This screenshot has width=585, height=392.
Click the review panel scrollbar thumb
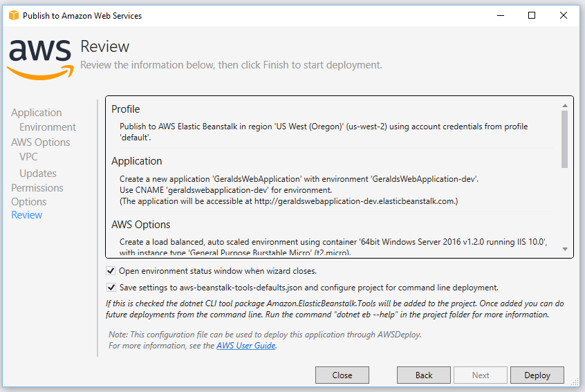565,140
